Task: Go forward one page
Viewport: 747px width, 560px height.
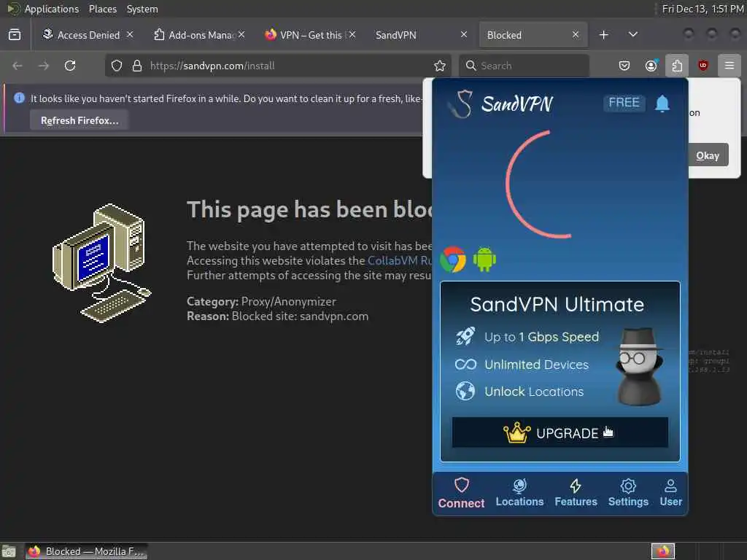Action: [x=44, y=66]
